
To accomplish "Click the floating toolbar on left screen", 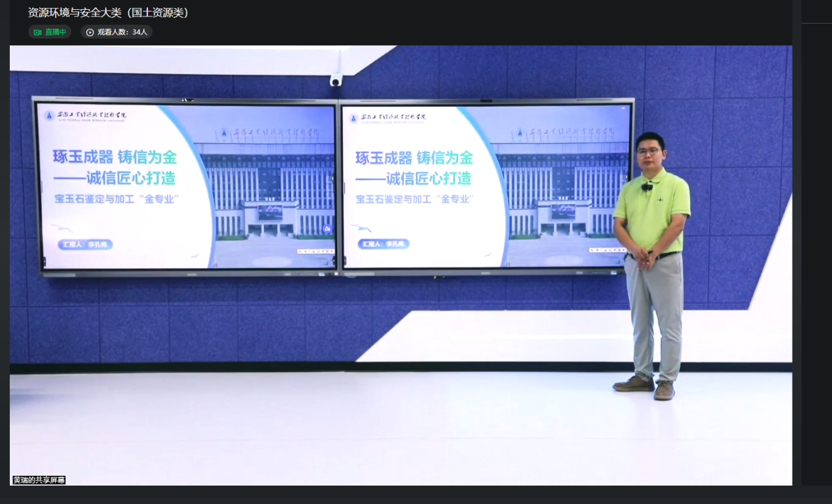I will [x=315, y=251].
